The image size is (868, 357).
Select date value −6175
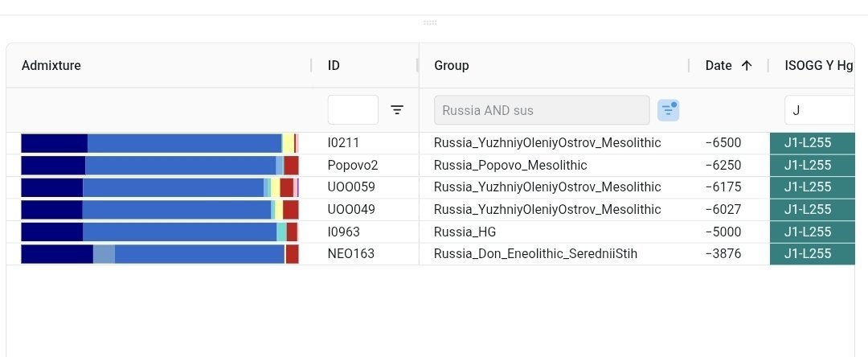point(723,187)
